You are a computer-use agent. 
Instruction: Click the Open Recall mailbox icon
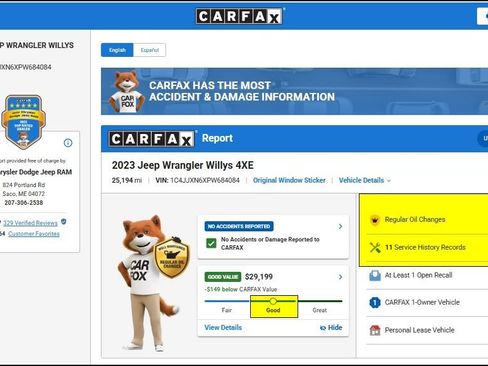click(375, 275)
